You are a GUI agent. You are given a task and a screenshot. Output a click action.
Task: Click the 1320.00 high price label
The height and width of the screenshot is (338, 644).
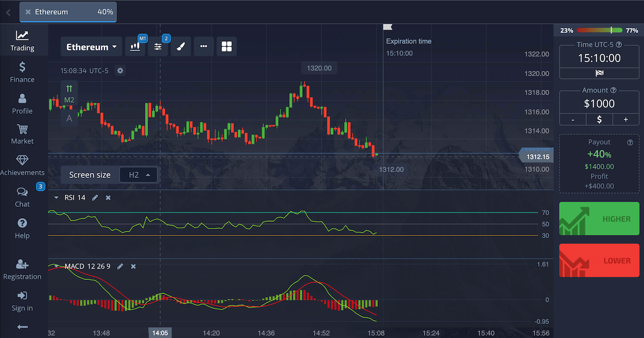(x=319, y=68)
